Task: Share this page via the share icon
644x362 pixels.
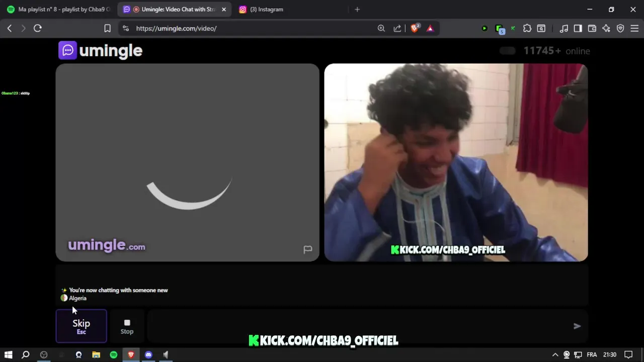Action: [397, 29]
